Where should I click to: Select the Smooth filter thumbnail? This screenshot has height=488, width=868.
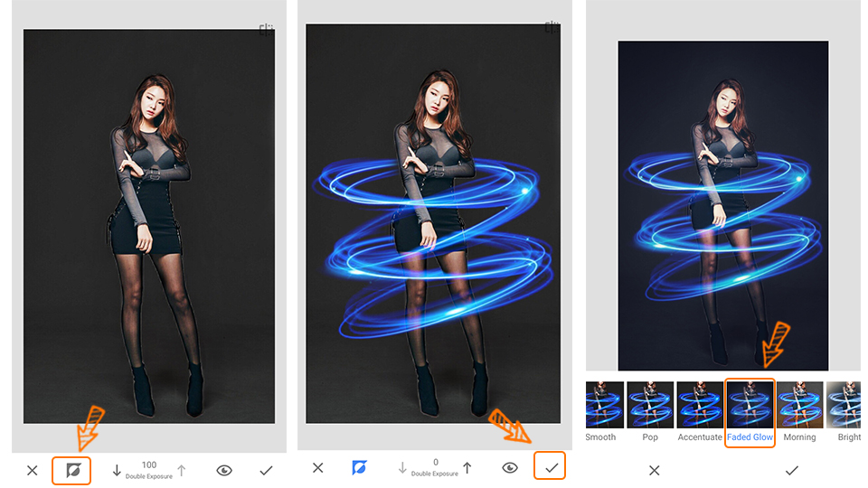[605, 405]
